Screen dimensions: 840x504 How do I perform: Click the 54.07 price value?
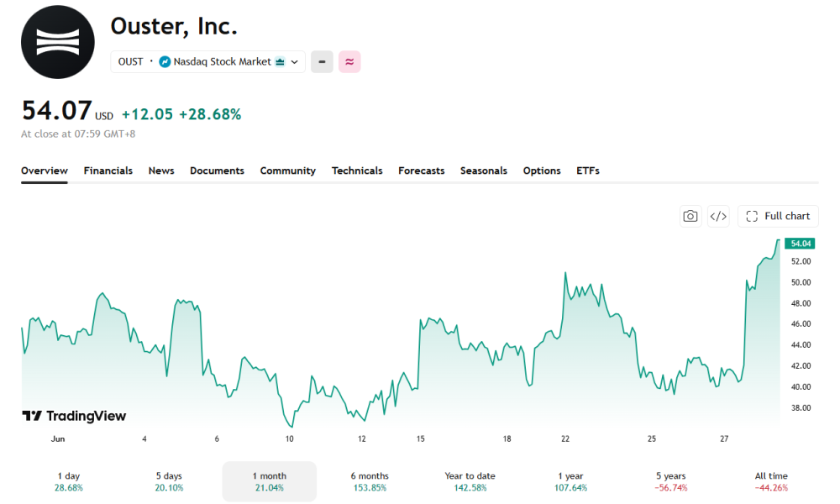(57, 110)
